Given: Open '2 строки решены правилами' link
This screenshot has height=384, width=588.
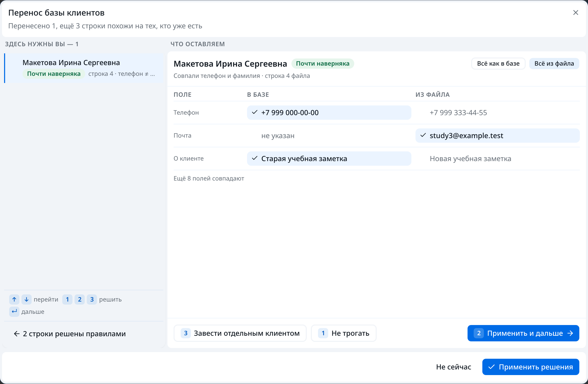Looking at the screenshot, I should point(69,334).
